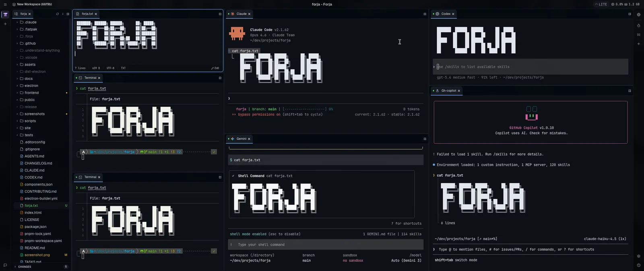Viewport: 644px width, 271px height.
Task: Maximize the Codex pane
Action: click(630, 14)
